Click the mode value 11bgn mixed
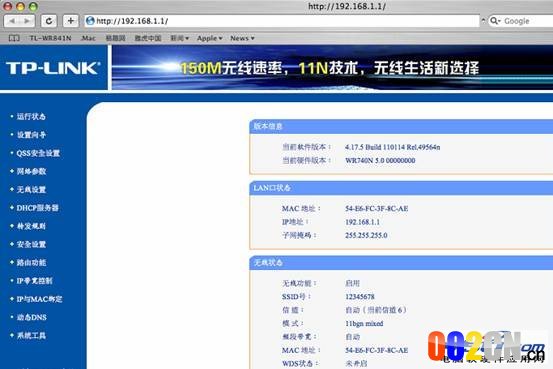Viewport: 553px width, 369px height. tap(364, 323)
